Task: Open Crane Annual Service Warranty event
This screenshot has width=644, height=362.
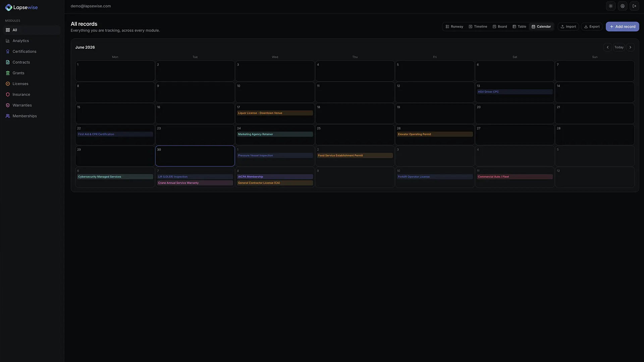Action: point(195,183)
